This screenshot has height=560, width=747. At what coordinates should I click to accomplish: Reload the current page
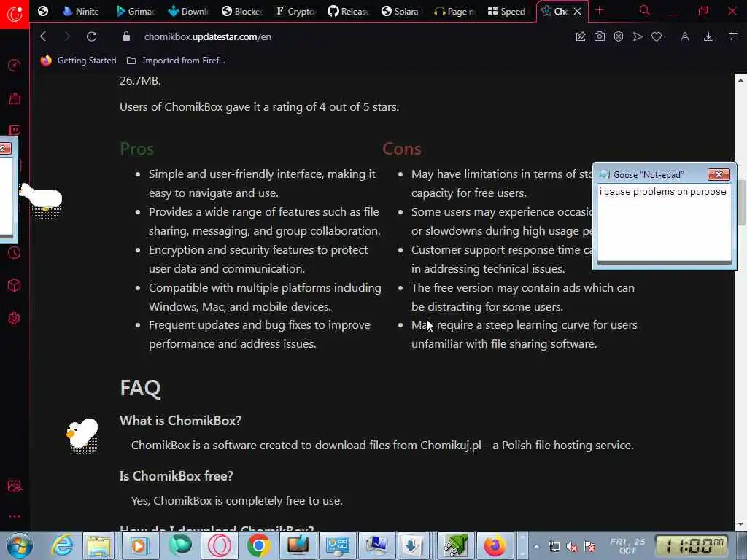(91, 36)
